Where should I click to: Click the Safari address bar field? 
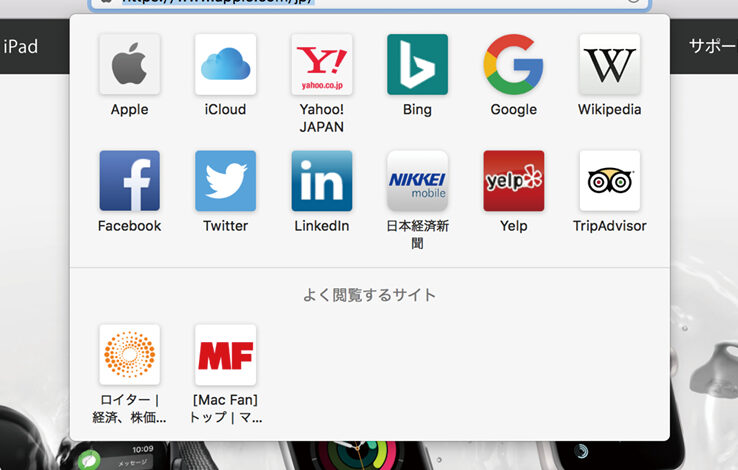(x=369, y=4)
